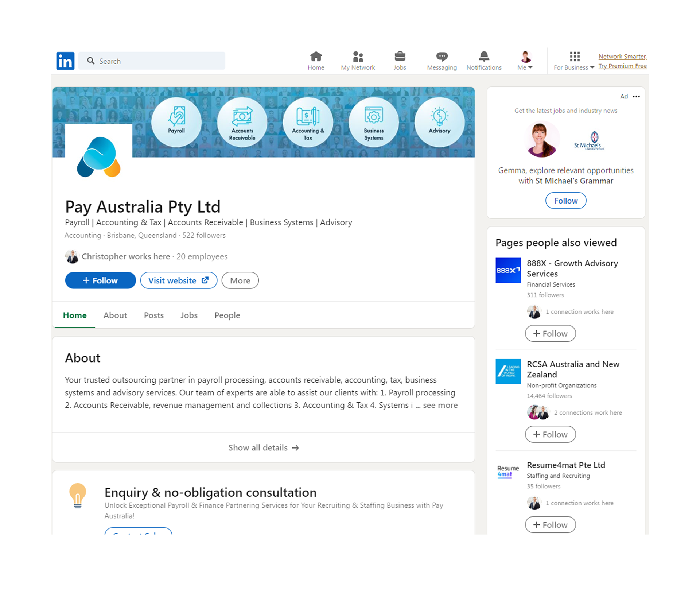Follow RCSA Australia and New Zealand

coord(550,434)
